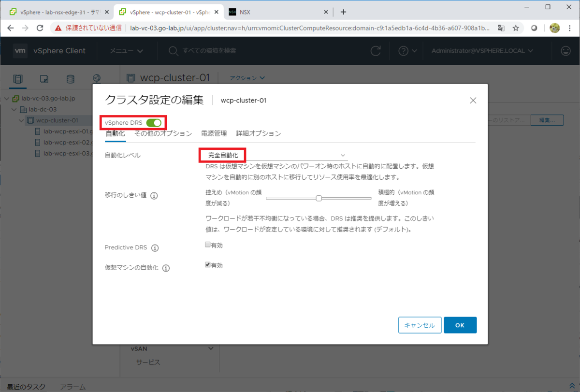The image size is (580, 392).
Task: Switch to the その他のオプション tab
Action: (x=163, y=133)
